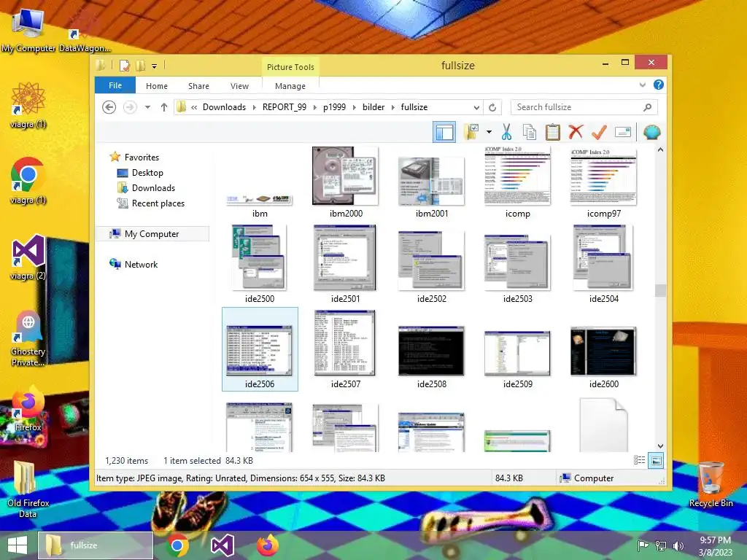Click REPORT_99 in the address breadcrumb
Screen dimensions: 747x560
point(285,107)
